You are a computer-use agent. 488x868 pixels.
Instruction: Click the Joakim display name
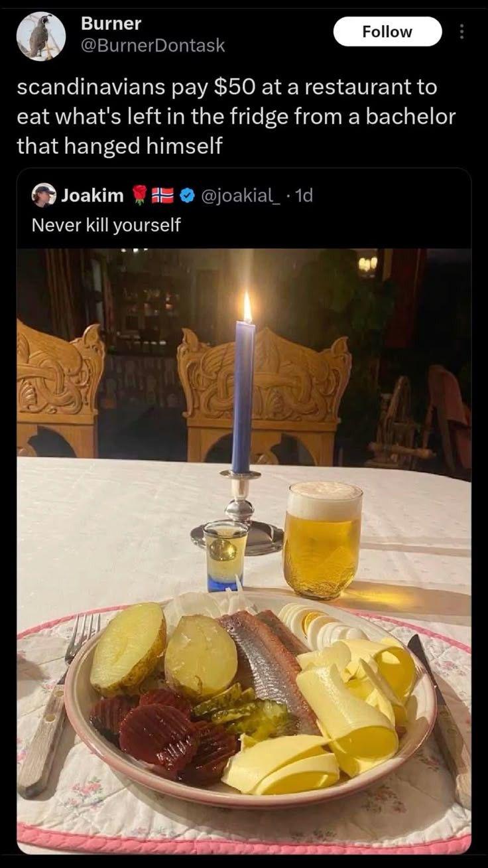pyautogui.click(x=93, y=195)
